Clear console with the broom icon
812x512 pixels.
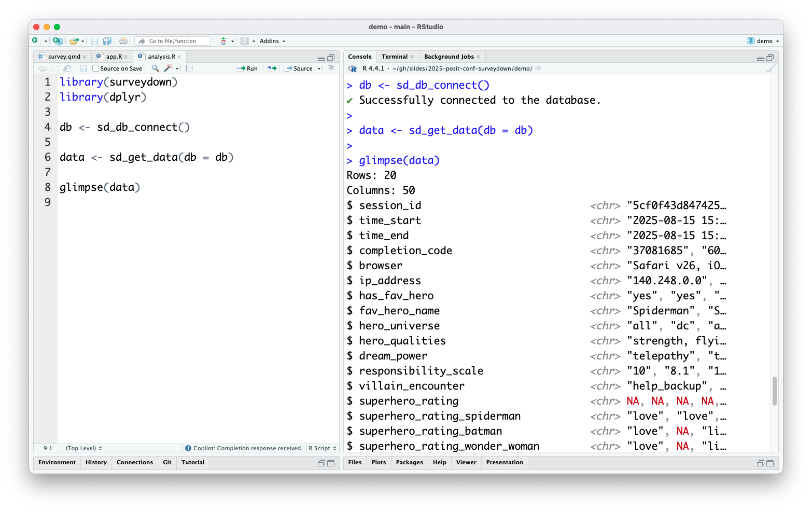771,68
